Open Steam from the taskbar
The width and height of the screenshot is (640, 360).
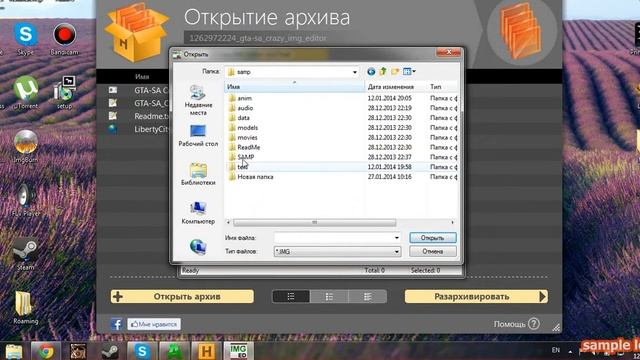pos(110,351)
